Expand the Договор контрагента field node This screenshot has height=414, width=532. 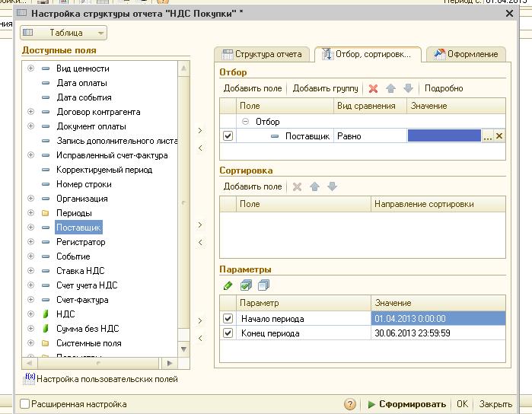pyautogui.click(x=31, y=112)
